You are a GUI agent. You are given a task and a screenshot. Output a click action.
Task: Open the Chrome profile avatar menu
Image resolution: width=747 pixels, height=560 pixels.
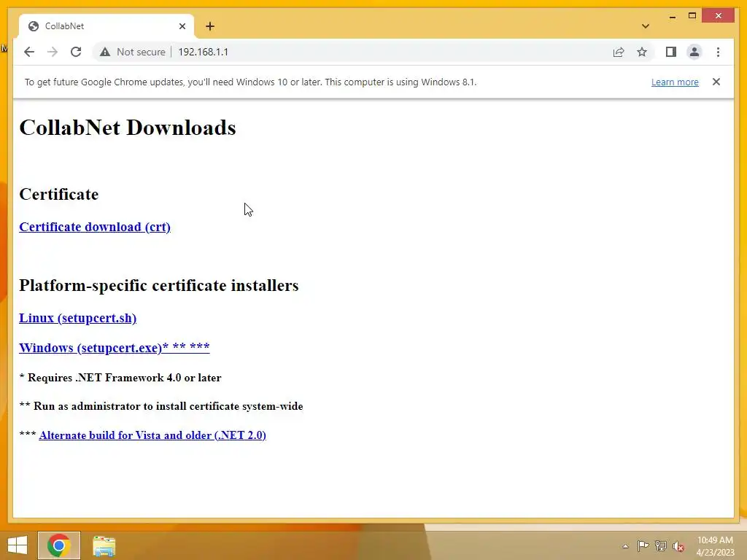point(694,52)
